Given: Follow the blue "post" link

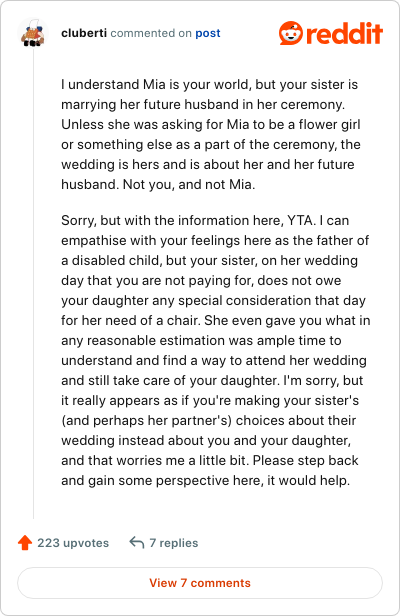Looking at the screenshot, I should [208, 33].
